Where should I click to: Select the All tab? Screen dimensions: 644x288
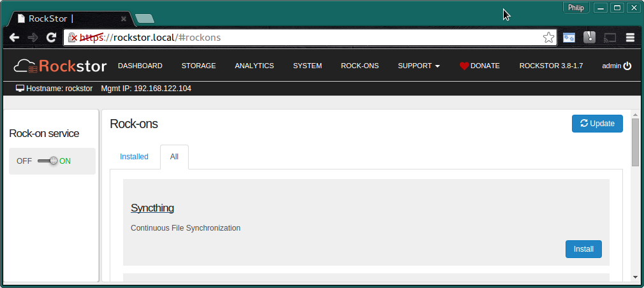pyautogui.click(x=174, y=157)
